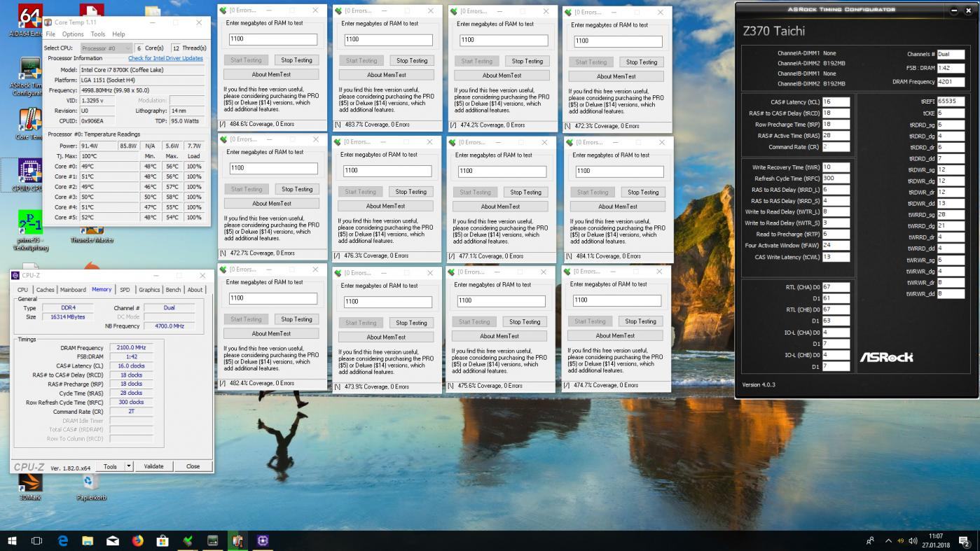Open the prime95 desktop shortcut

point(30,231)
